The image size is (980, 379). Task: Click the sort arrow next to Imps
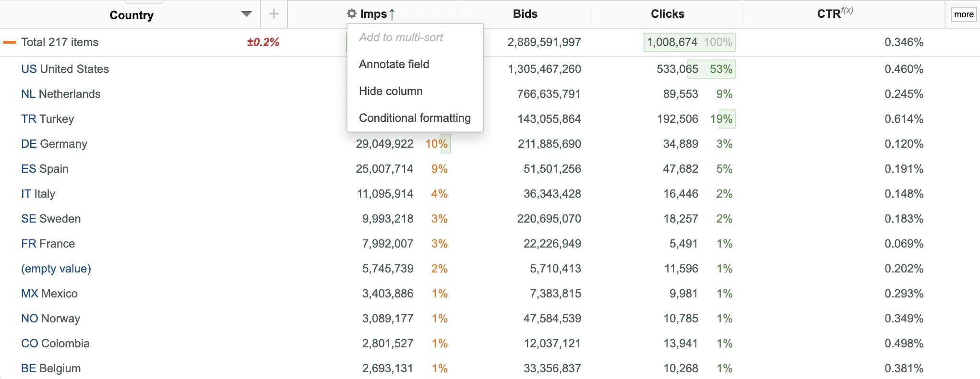[x=392, y=14]
